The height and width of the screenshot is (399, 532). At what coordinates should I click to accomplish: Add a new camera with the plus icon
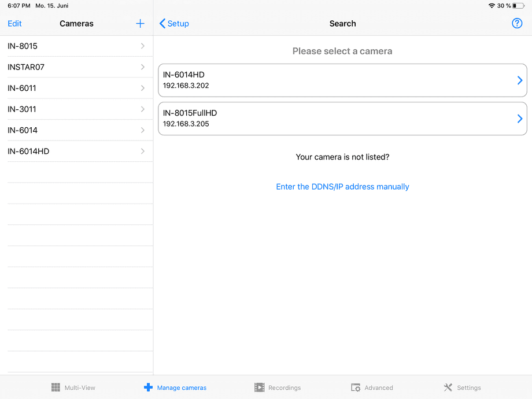click(140, 24)
